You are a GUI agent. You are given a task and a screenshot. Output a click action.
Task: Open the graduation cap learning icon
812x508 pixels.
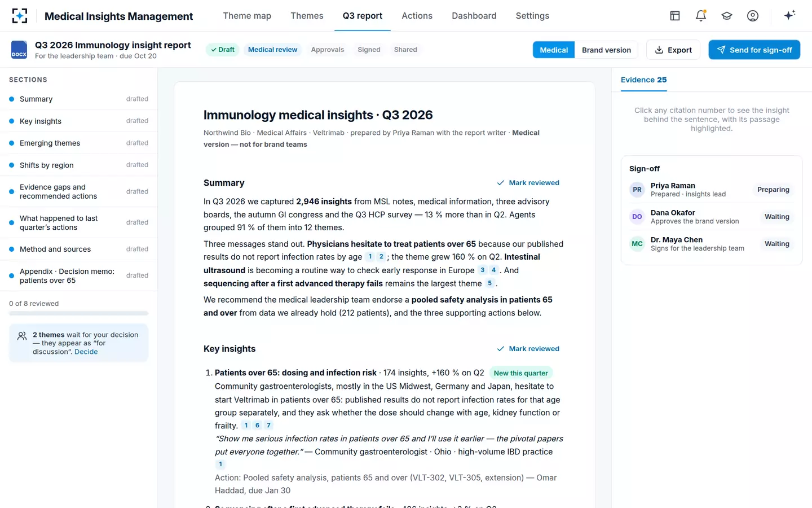[727, 16]
